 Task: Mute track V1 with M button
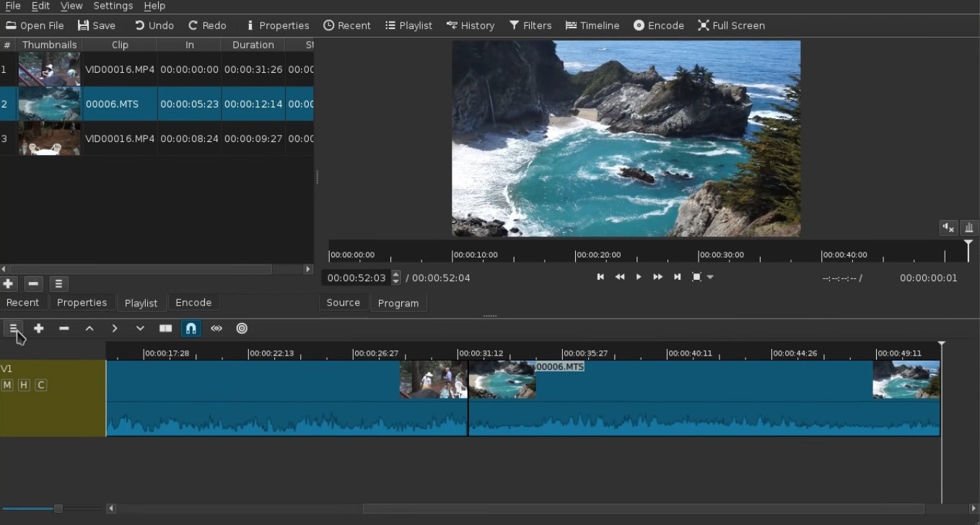tap(7, 385)
